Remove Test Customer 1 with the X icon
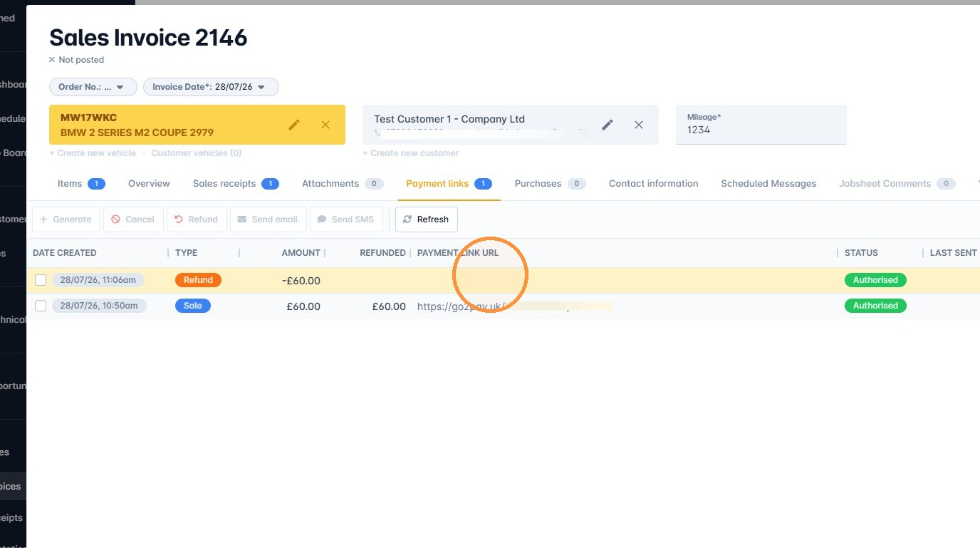The height and width of the screenshot is (548, 980). 639,125
